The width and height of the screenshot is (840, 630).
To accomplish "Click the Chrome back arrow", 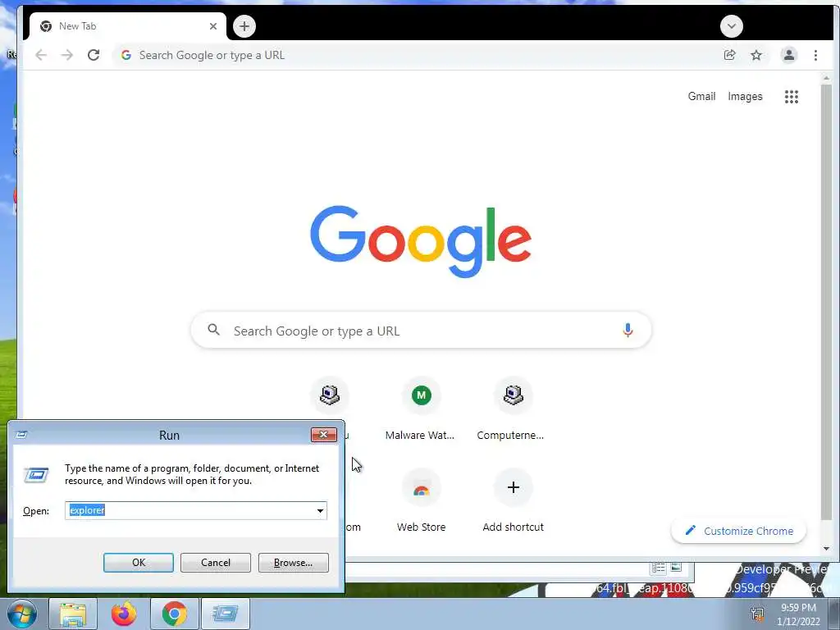I will (41, 55).
